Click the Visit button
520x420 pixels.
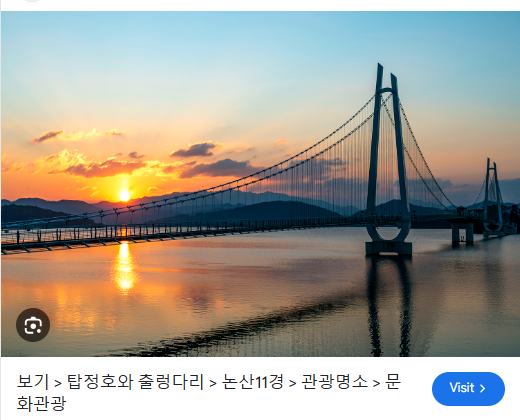[468, 389]
